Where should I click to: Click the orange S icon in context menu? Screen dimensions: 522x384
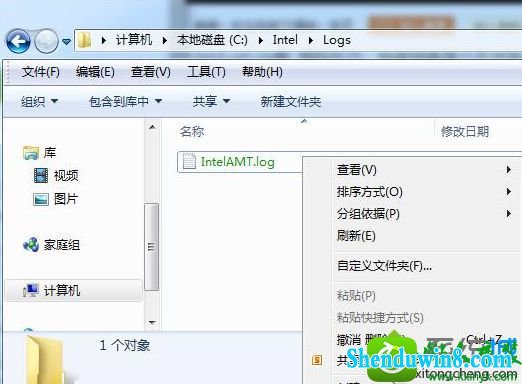point(317,360)
